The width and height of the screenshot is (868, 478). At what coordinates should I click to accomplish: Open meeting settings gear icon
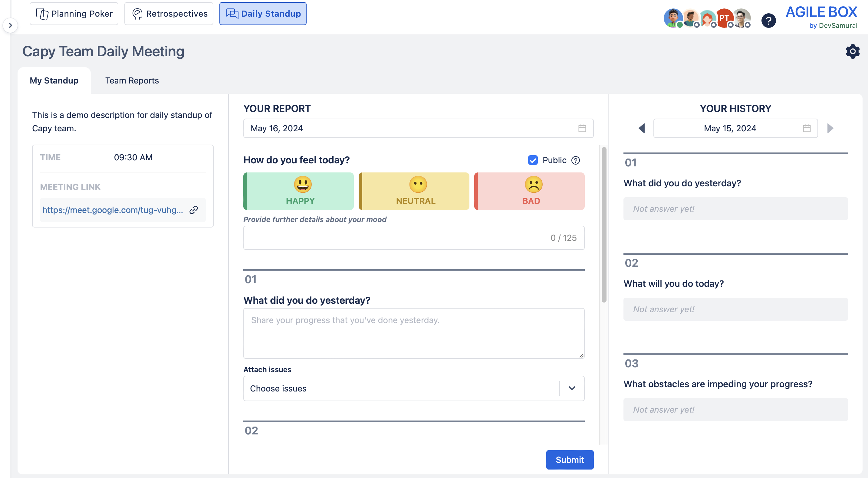(x=853, y=51)
